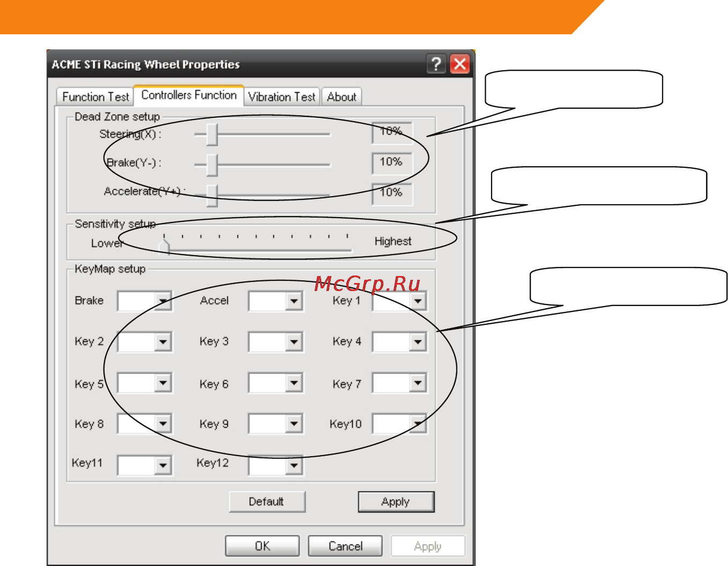Open the Vibration Test tab
728x566 pixels.
tap(282, 97)
